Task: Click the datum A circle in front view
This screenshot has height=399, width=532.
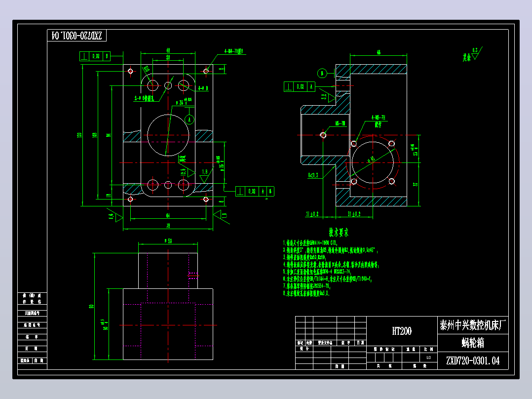Action: pyautogui.click(x=190, y=120)
